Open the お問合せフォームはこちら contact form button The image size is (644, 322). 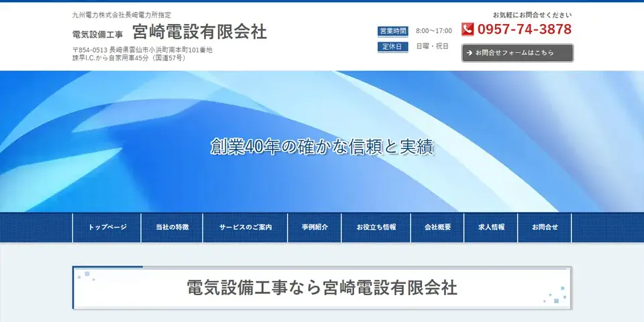pos(517,53)
